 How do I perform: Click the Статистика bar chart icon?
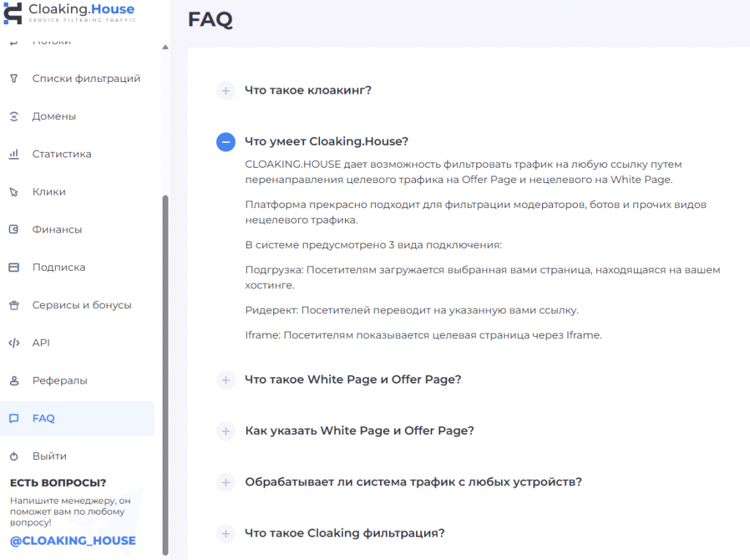point(14,154)
